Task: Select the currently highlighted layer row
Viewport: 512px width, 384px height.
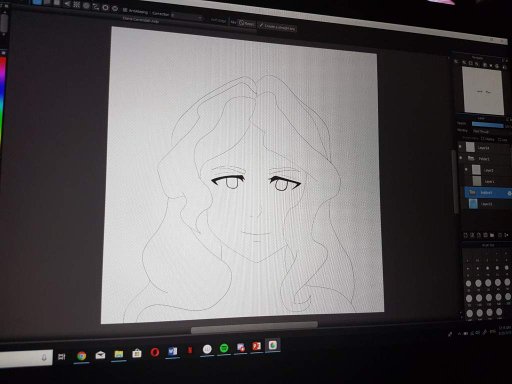Action: (x=488, y=193)
